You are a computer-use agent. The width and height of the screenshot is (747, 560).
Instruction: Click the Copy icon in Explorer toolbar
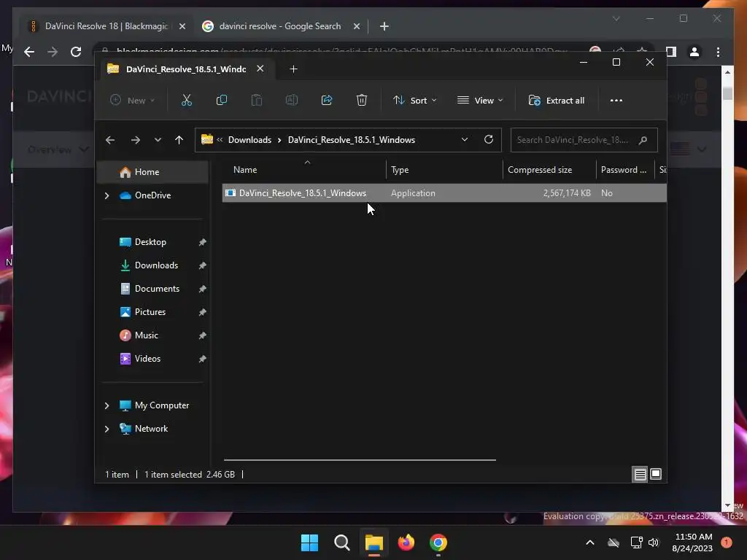pyautogui.click(x=222, y=100)
